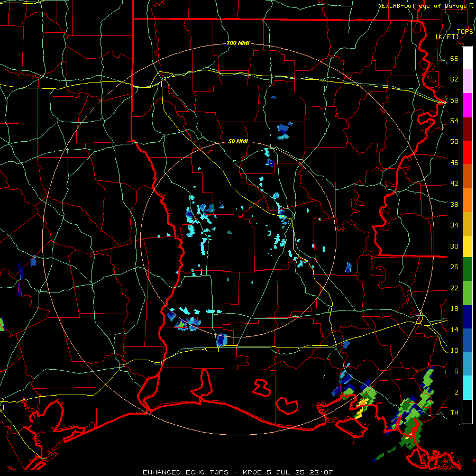Pick the dark red maroon legend swatch
This screenshot has width=476, height=476.
[x=467, y=129]
